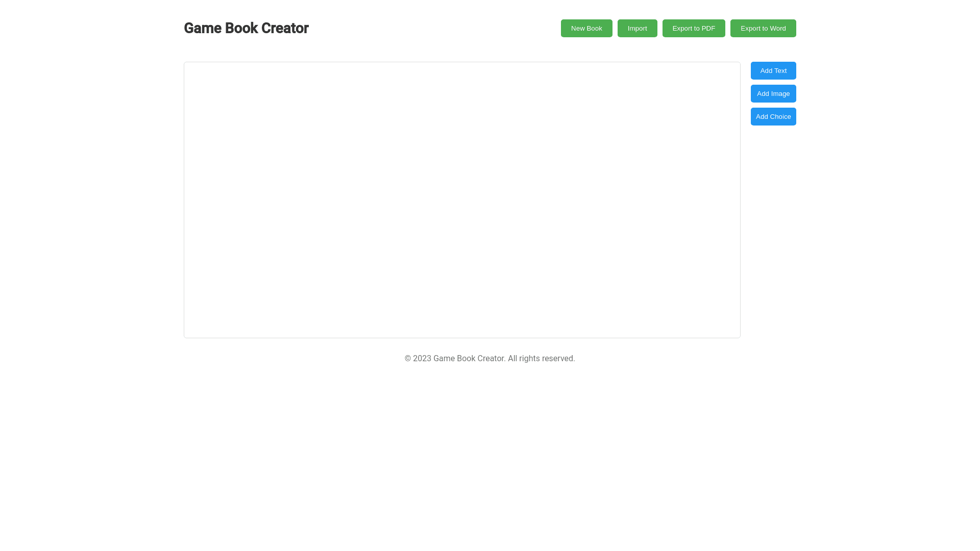
Task: Click the 2023 All rights reserved notice
Action: pyautogui.click(x=489, y=358)
